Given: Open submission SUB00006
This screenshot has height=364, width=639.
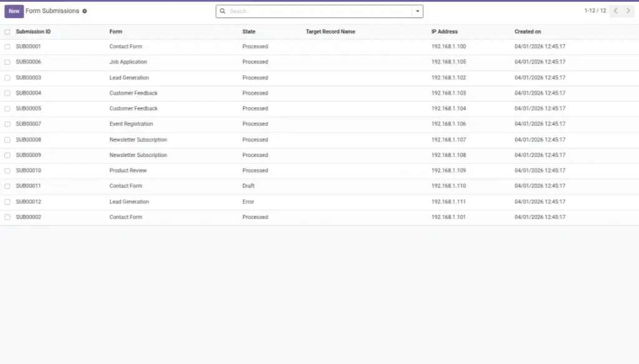Looking at the screenshot, I should [29, 62].
